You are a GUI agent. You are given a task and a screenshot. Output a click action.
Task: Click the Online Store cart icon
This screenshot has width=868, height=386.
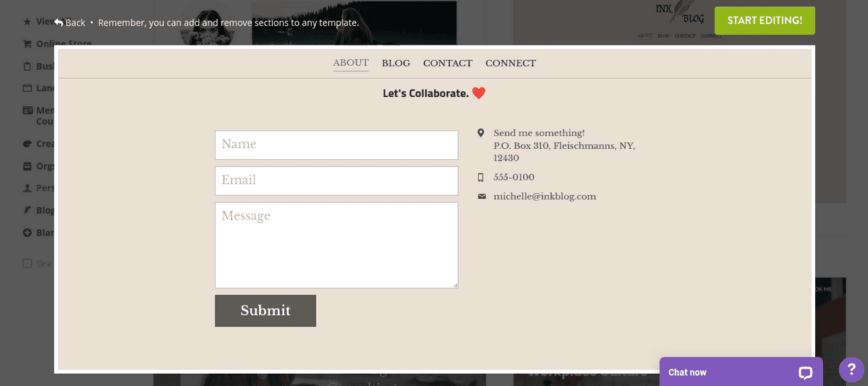[x=27, y=44]
